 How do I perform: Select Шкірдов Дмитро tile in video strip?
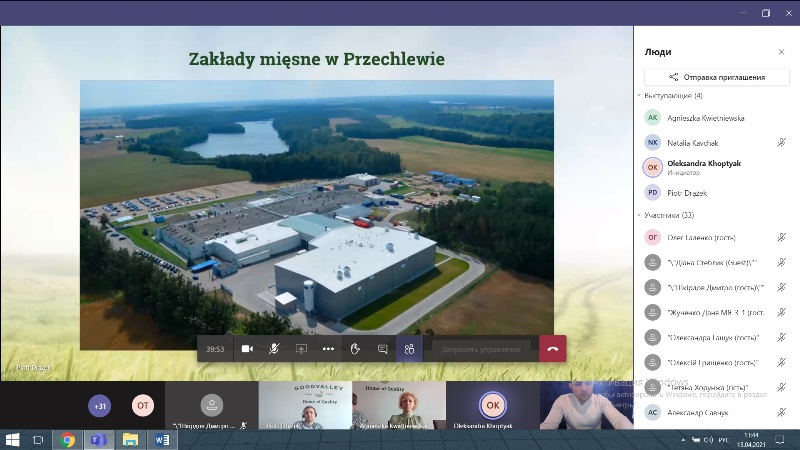tap(212, 405)
